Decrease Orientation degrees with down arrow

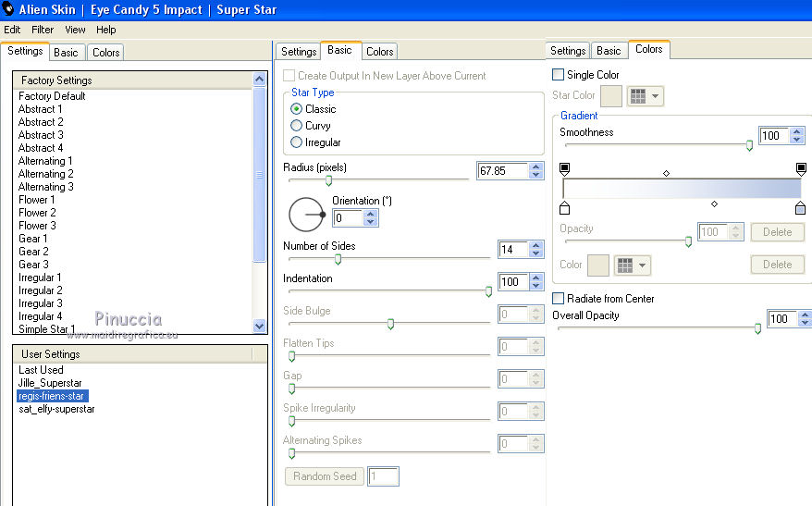370,222
